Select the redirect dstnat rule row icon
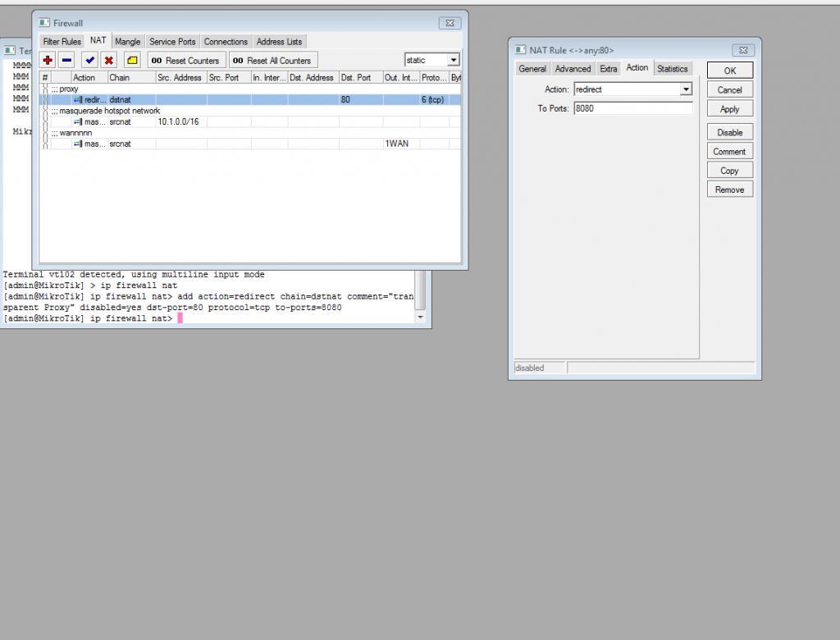840x640 pixels. pos(78,99)
